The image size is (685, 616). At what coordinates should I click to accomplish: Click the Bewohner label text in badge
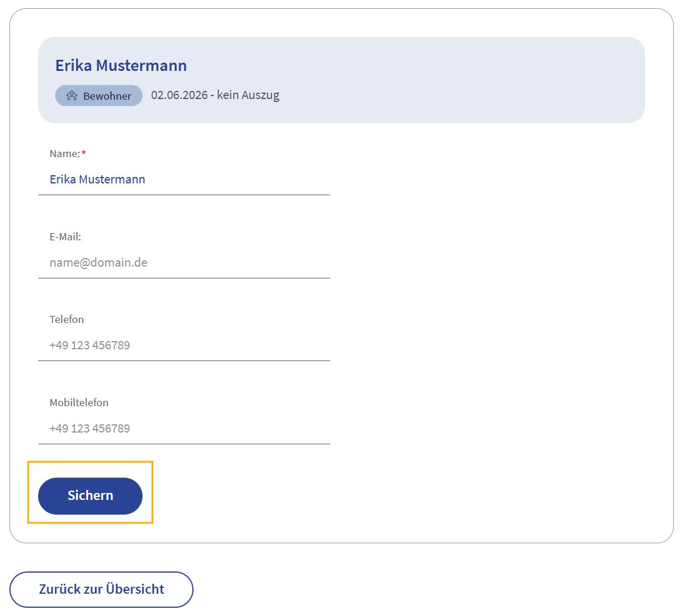[x=107, y=96]
